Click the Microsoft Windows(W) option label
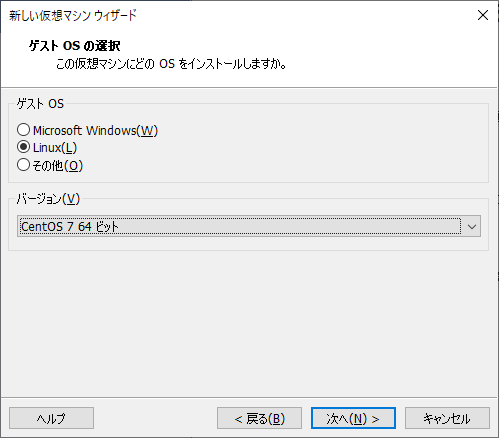499x438 pixels. [95, 130]
